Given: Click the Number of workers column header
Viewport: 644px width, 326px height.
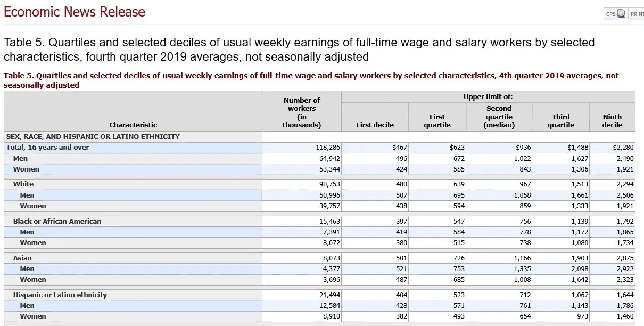Looking at the screenshot, I should pos(302,112).
